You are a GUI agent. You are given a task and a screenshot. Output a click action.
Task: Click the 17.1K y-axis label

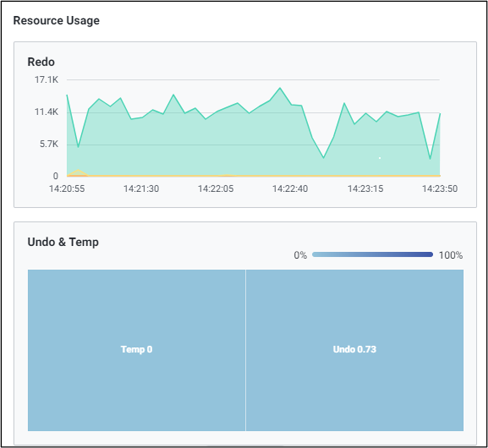47,80
